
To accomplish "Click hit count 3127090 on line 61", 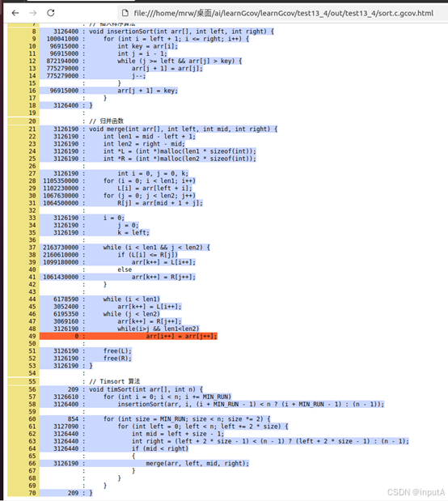I will pos(66,427).
